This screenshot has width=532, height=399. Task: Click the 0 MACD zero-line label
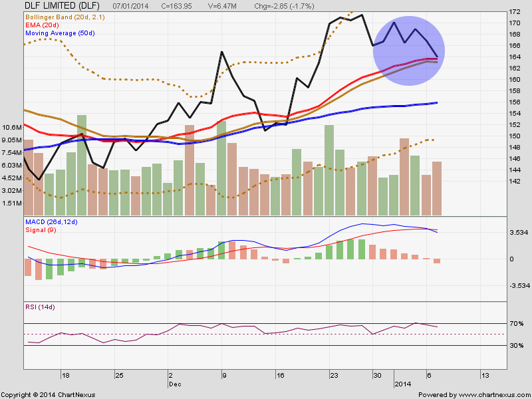point(511,259)
